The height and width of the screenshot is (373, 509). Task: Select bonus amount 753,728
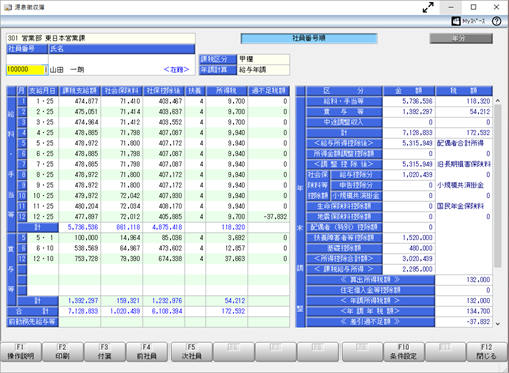(x=86, y=259)
